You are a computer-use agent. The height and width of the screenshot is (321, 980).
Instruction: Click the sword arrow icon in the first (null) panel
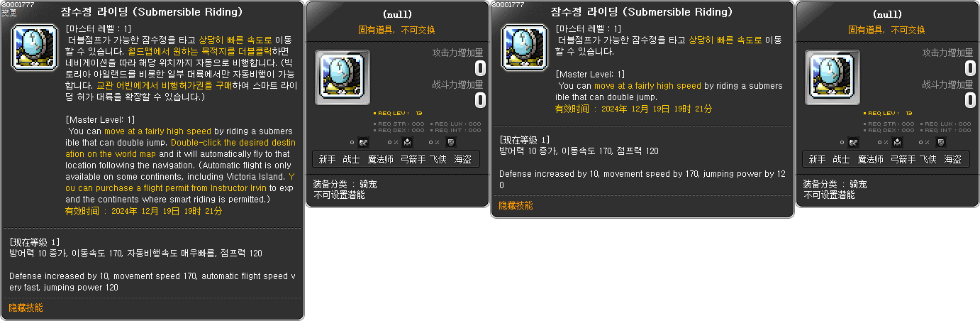click(x=363, y=143)
